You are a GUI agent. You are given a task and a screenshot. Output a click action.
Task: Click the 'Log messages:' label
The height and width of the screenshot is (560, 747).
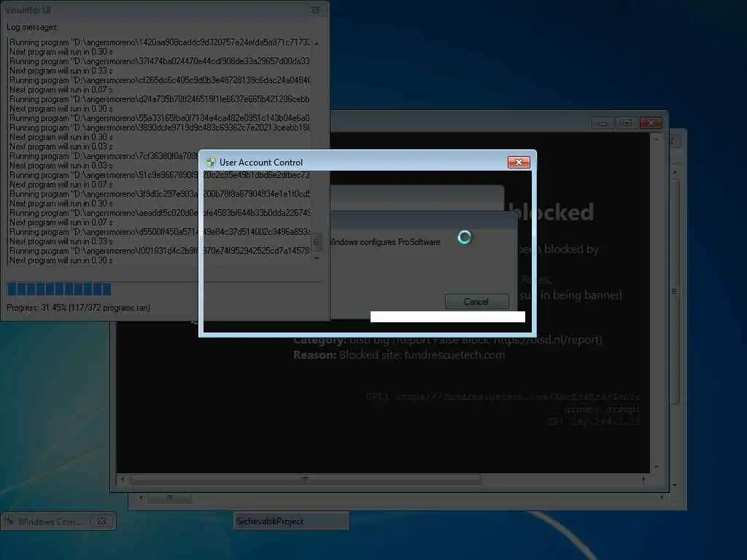[32, 27]
